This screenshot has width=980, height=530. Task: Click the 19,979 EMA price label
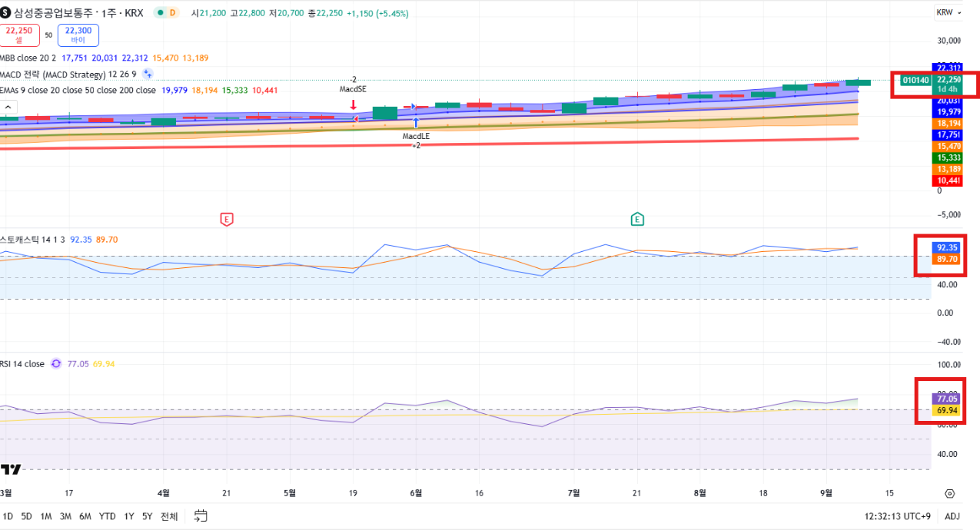pyautogui.click(x=947, y=111)
